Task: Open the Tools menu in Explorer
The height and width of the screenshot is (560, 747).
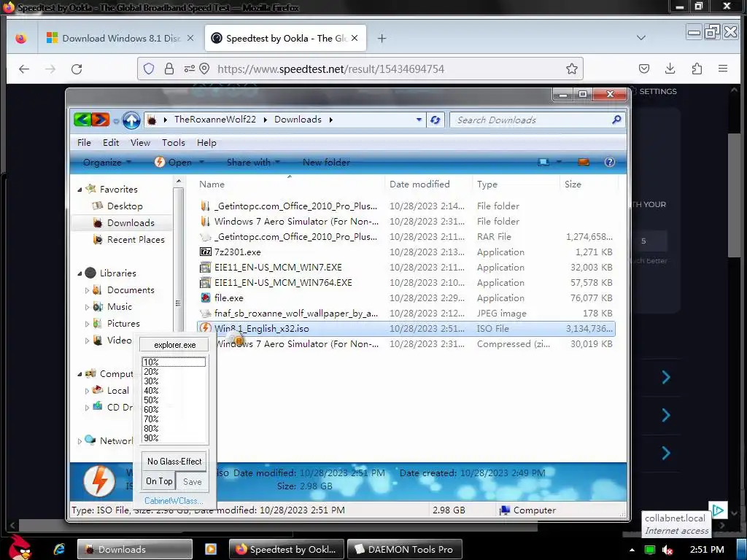Action: (x=174, y=142)
